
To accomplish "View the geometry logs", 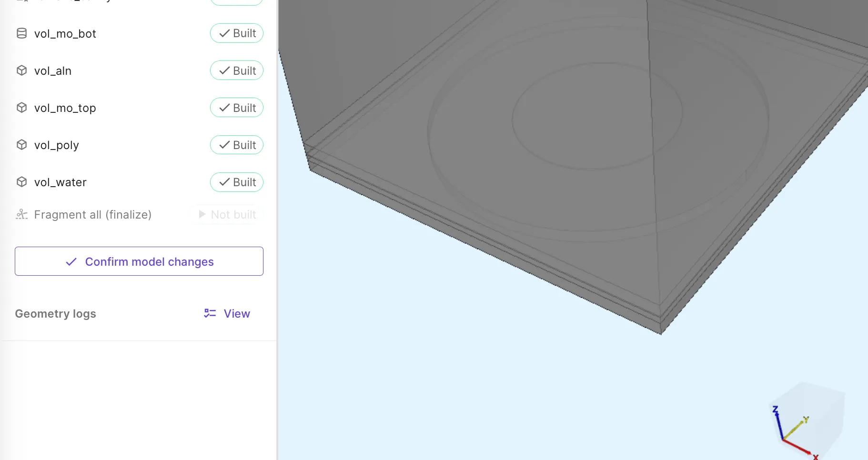I will 227,313.
